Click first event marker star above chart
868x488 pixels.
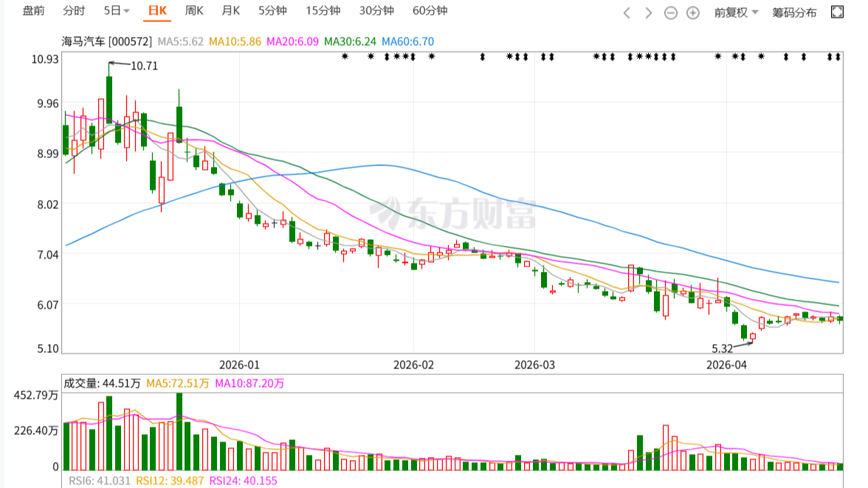(344, 56)
